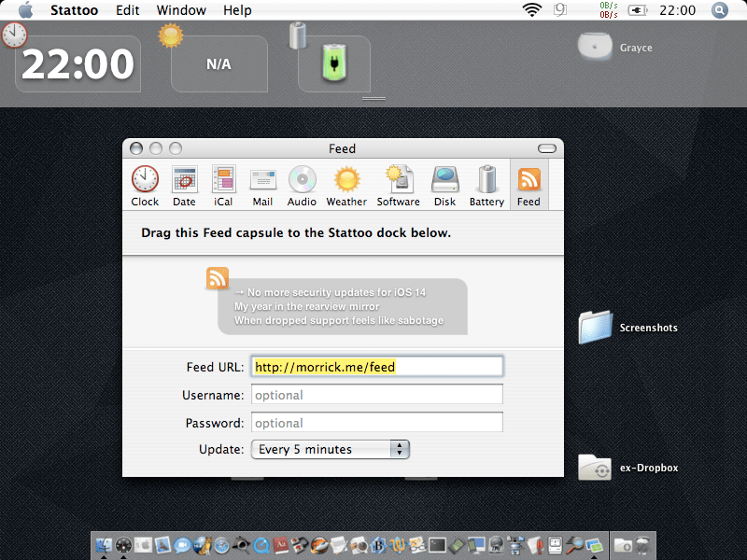This screenshot has width=747, height=560.
Task: Open the Stattoo application menu
Action: point(75,10)
